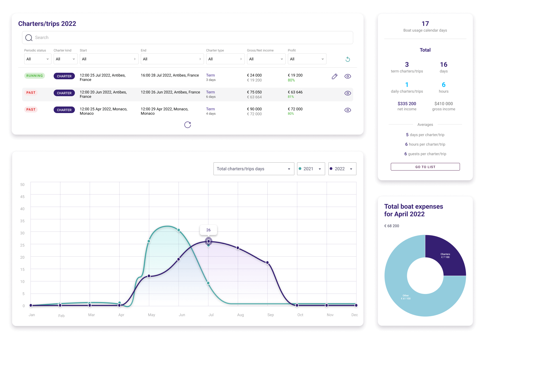This screenshot has height=392, width=549.
Task: Click the load more reload icon below table
Action: tap(187, 125)
